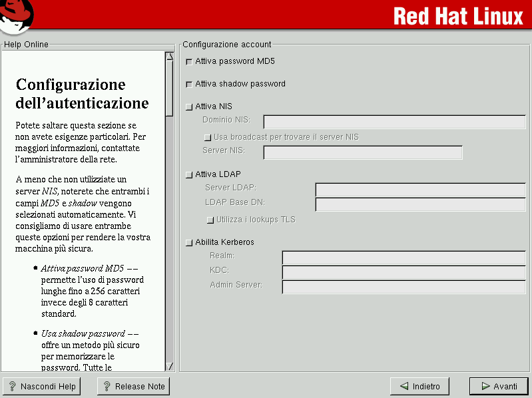
Task: Click the Kerberos Admin Server field
Action: pyautogui.click(x=403, y=287)
